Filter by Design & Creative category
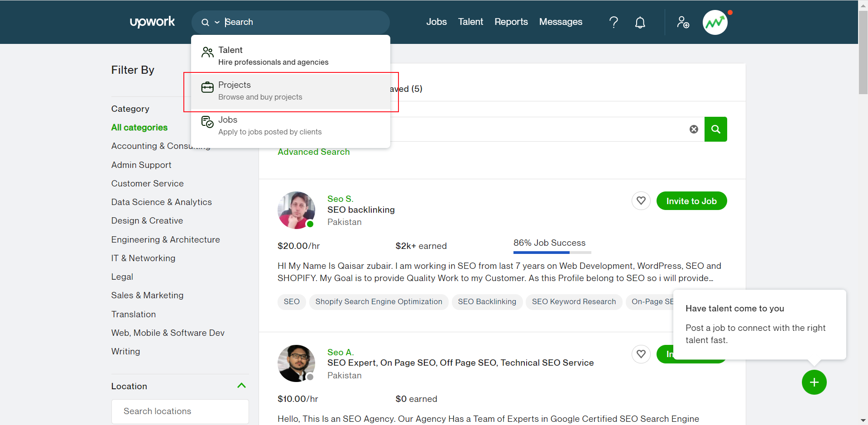The height and width of the screenshot is (425, 868). (x=147, y=220)
